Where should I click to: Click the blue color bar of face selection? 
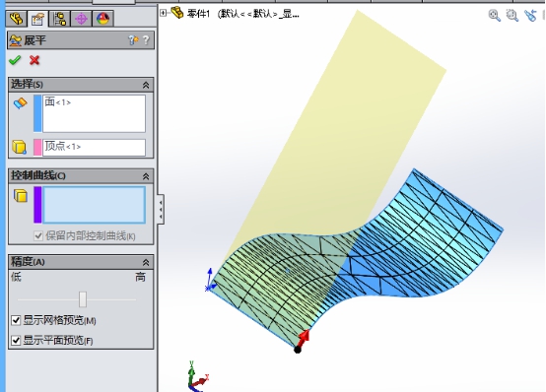(37, 113)
